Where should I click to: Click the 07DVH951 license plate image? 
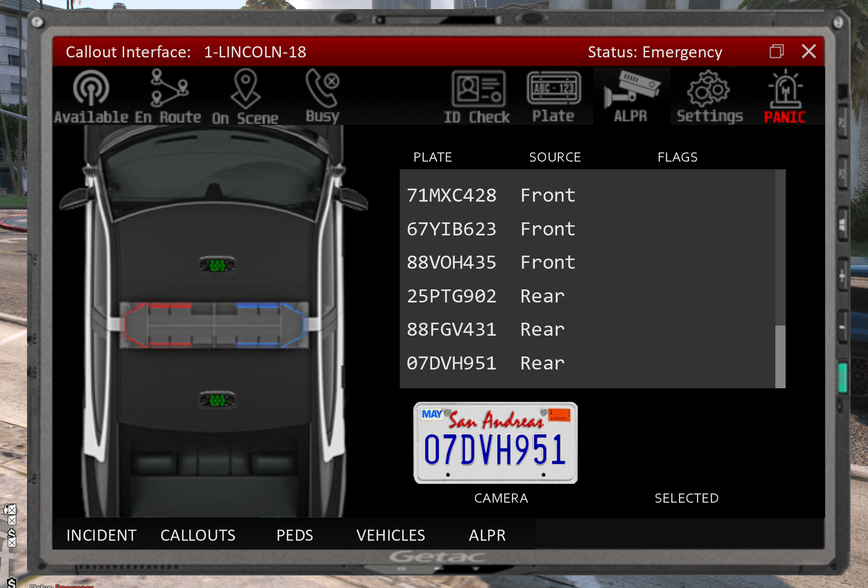(x=495, y=443)
